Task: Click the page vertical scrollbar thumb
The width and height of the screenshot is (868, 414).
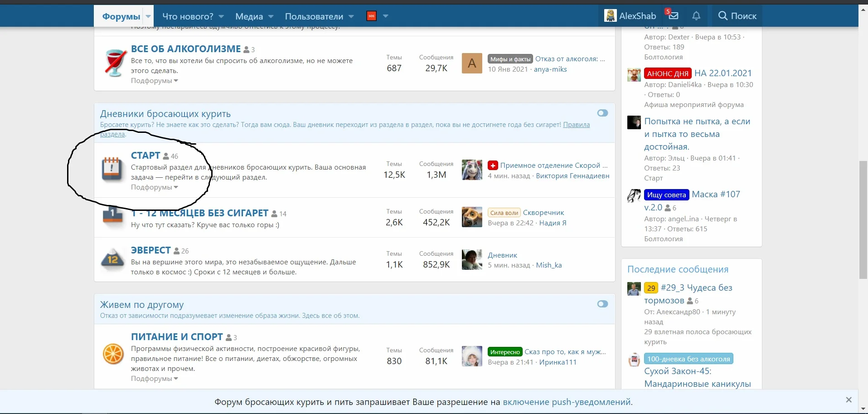Action: (x=863, y=220)
